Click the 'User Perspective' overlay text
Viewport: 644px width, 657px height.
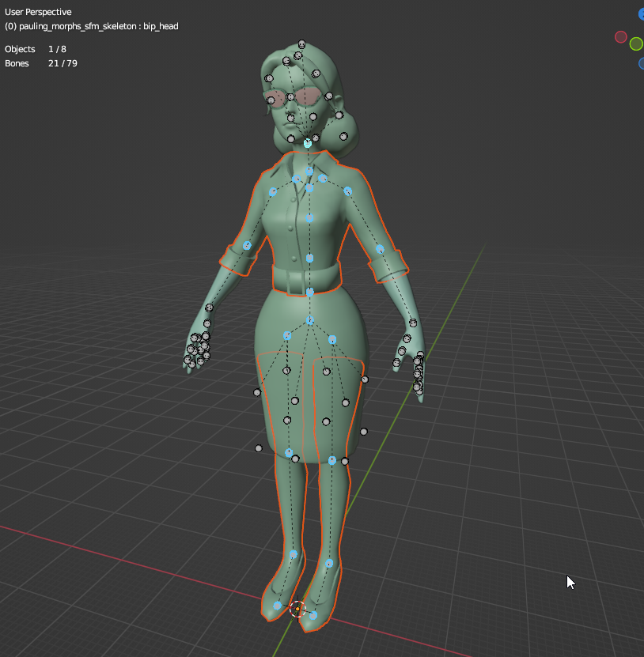[x=38, y=12]
